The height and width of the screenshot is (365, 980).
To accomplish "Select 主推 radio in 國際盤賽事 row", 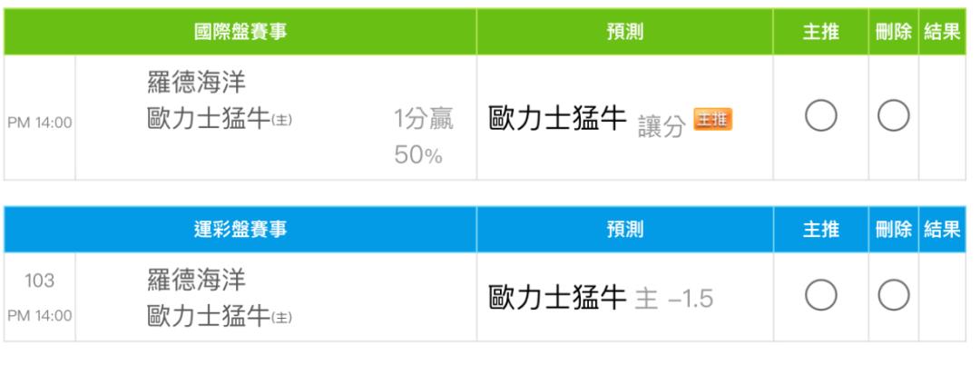I will (820, 115).
